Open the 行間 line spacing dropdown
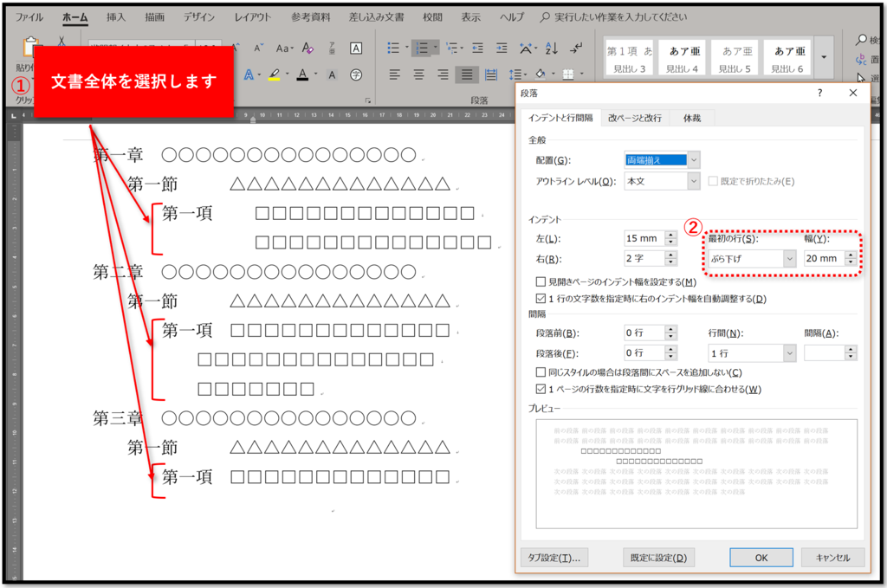Viewport: 887px width, 588px height. [790, 352]
